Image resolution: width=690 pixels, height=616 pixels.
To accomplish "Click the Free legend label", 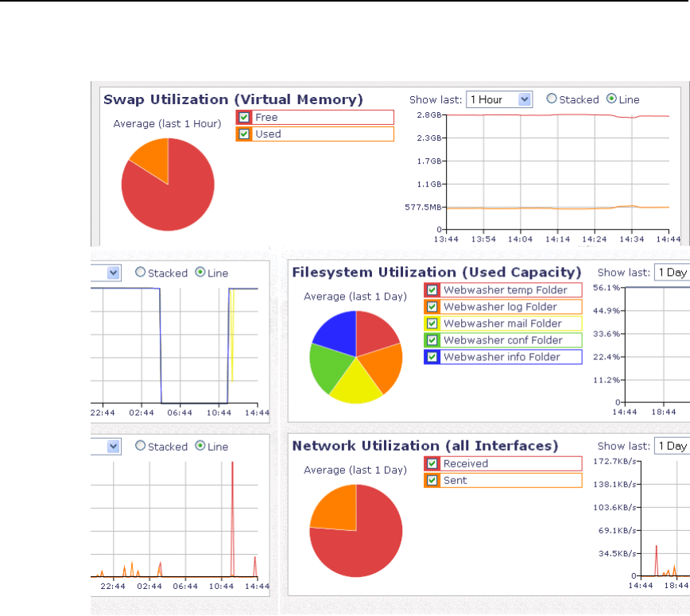I will tap(266, 118).
